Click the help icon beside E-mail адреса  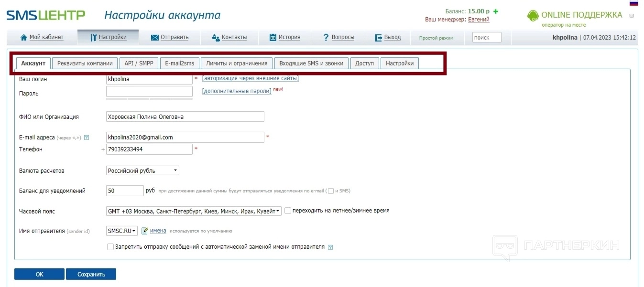point(87,138)
